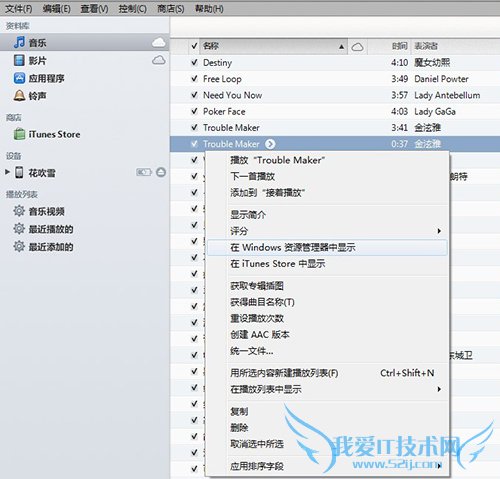Image resolution: width=500 pixels, height=479 pixels.
Task: Uncheck the Free Loop song checkbox
Action: click(194, 79)
